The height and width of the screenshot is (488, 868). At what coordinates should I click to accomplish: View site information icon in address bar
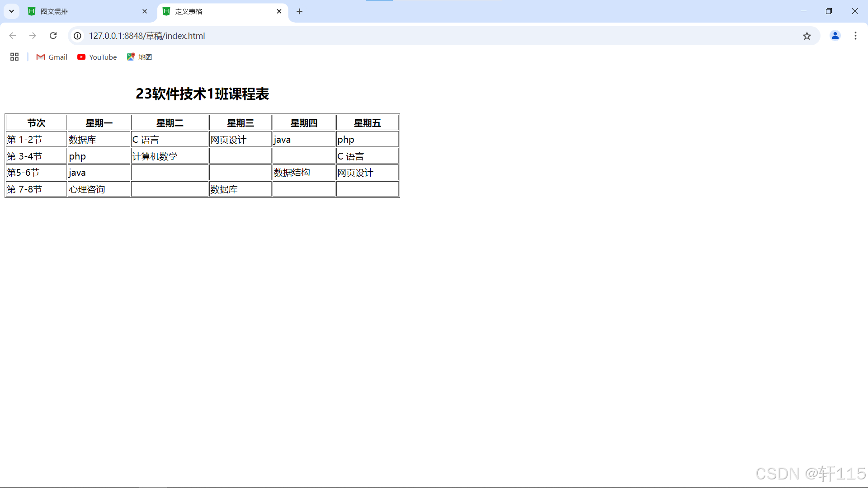click(78, 36)
